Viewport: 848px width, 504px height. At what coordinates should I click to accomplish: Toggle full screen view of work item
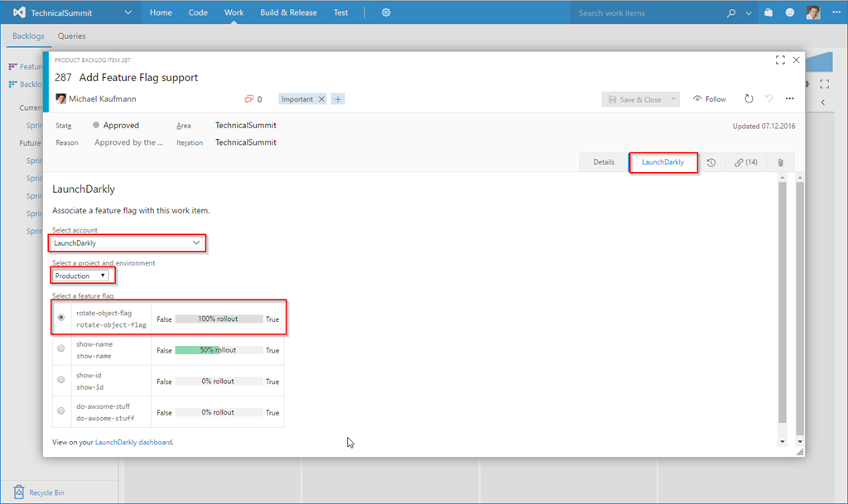[779, 60]
